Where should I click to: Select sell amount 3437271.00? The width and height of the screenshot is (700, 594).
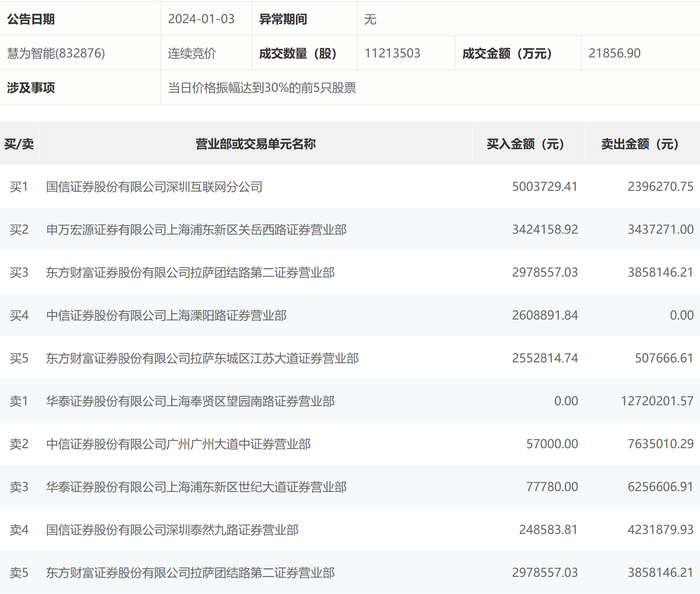[x=660, y=229]
